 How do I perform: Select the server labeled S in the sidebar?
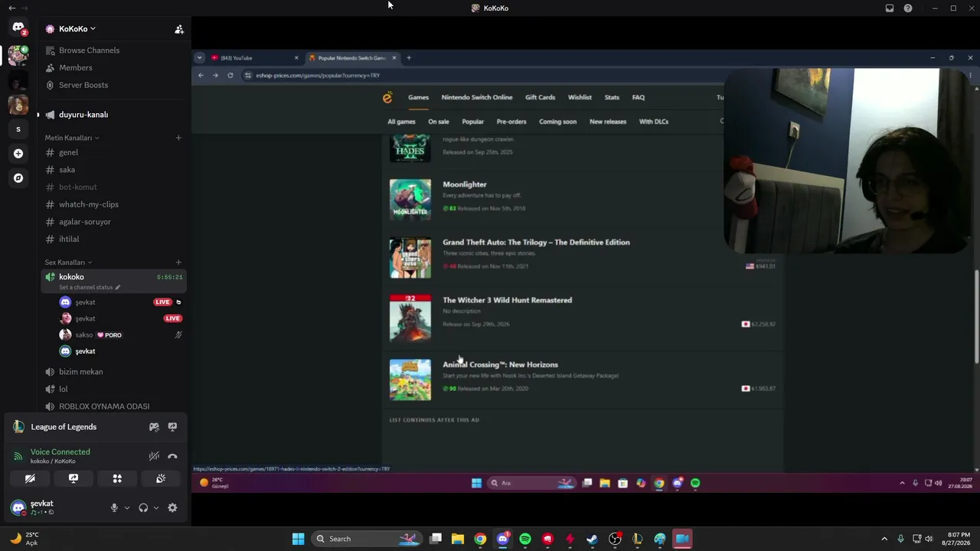[18, 129]
